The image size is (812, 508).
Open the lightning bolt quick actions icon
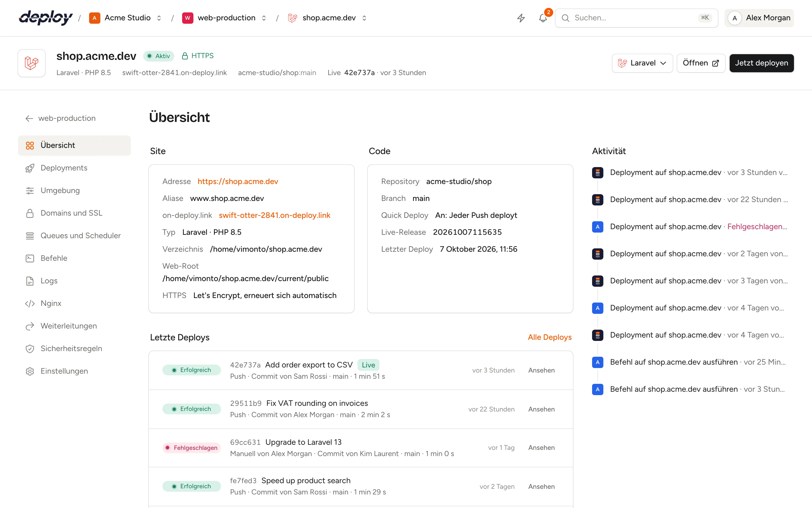coord(521,18)
